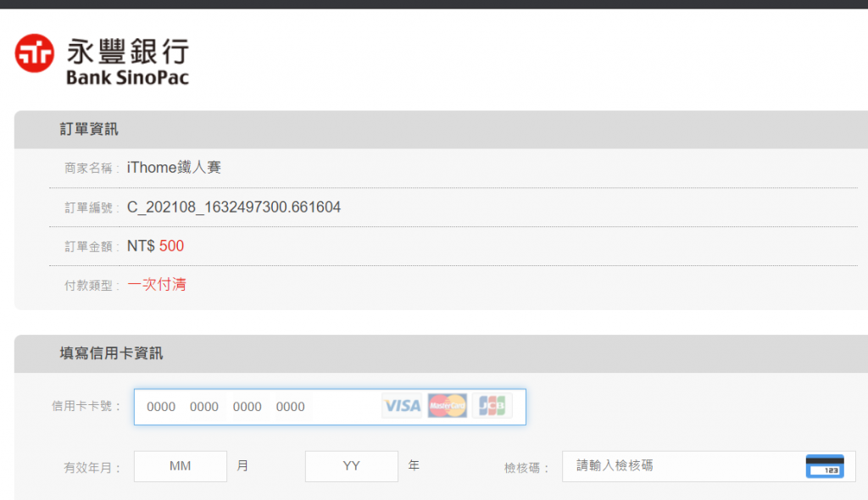Click the MasterCard logo

[448, 406]
